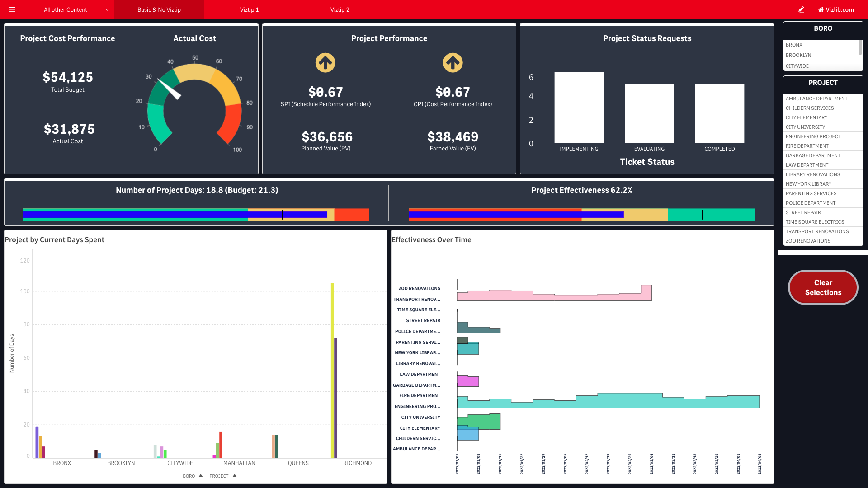The image size is (868, 488).
Task: Select LIBRARY RENOVATIONS in PROJECT filter
Action: coord(823,174)
